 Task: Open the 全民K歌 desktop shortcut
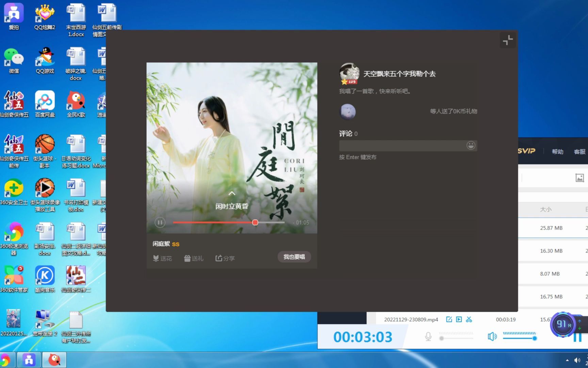(76, 104)
